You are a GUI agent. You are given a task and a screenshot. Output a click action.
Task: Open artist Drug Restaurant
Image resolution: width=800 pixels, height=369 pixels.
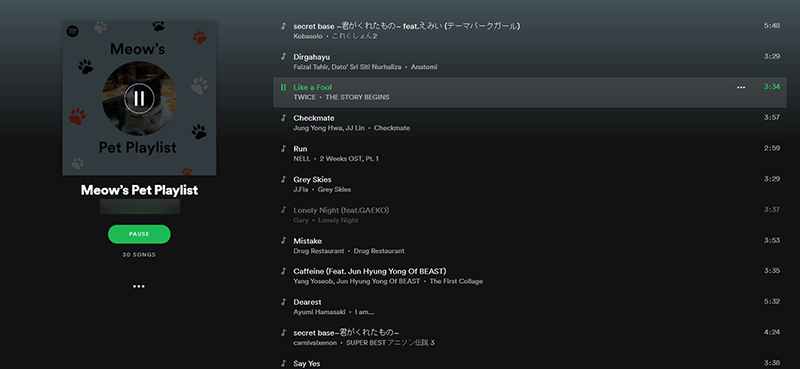click(x=319, y=251)
